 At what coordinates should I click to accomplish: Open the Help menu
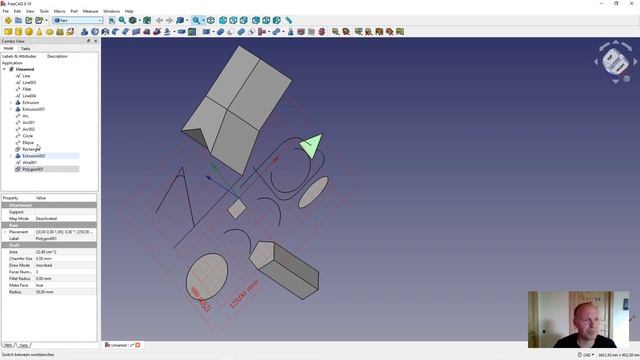click(x=129, y=11)
